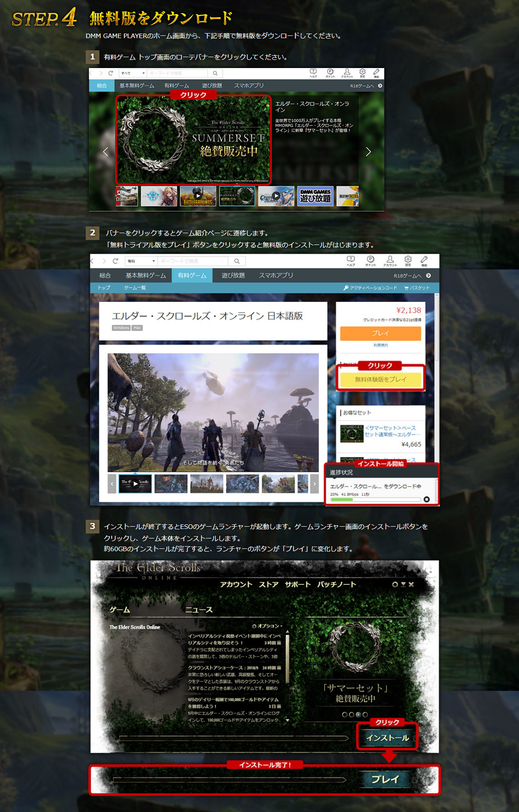Select the 総合 tab in the step 1 screenshot
Screen dimensions: 519x812
pos(102,85)
